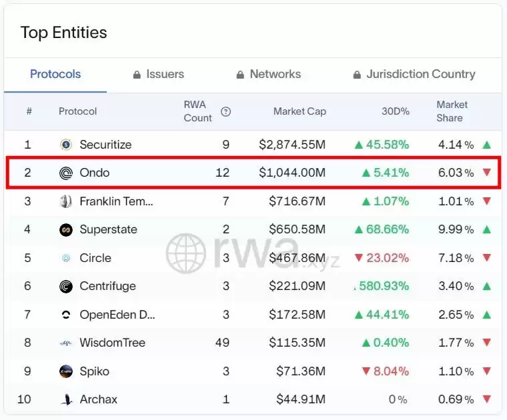Click the Franklin Templeton logo icon

66,201
